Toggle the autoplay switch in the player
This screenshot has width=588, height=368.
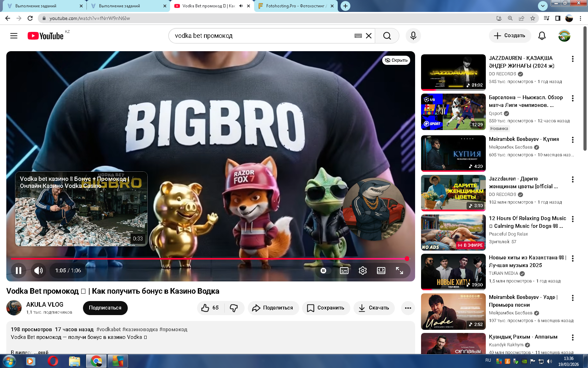(x=323, y=271)
